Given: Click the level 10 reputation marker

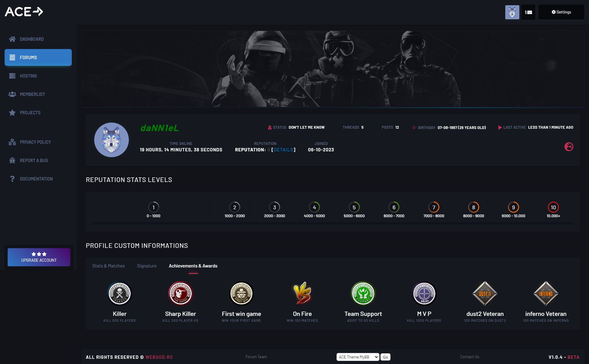Looking at the screenshot, I should click(553, 207).
